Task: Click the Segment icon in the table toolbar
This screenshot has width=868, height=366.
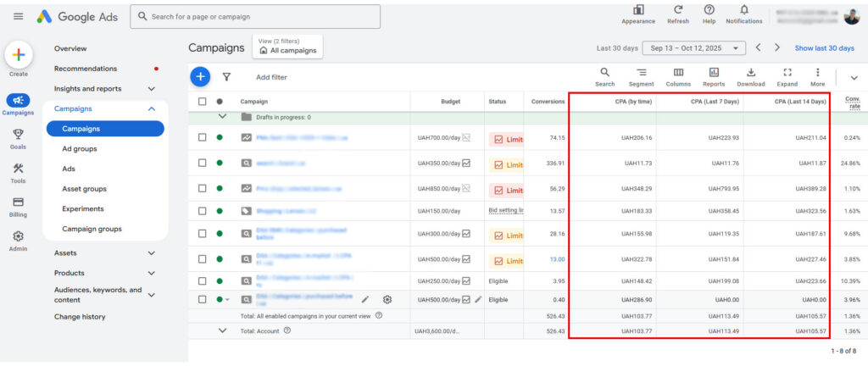Action: pos(642,73)
